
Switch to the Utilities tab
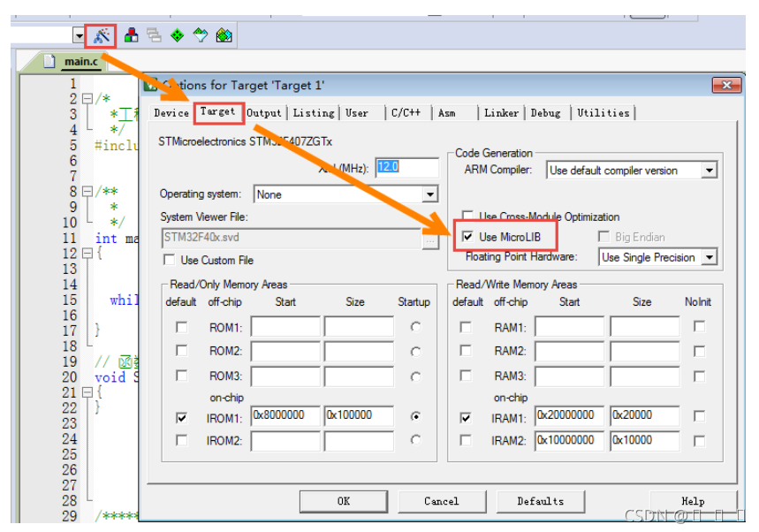(603, 113)
